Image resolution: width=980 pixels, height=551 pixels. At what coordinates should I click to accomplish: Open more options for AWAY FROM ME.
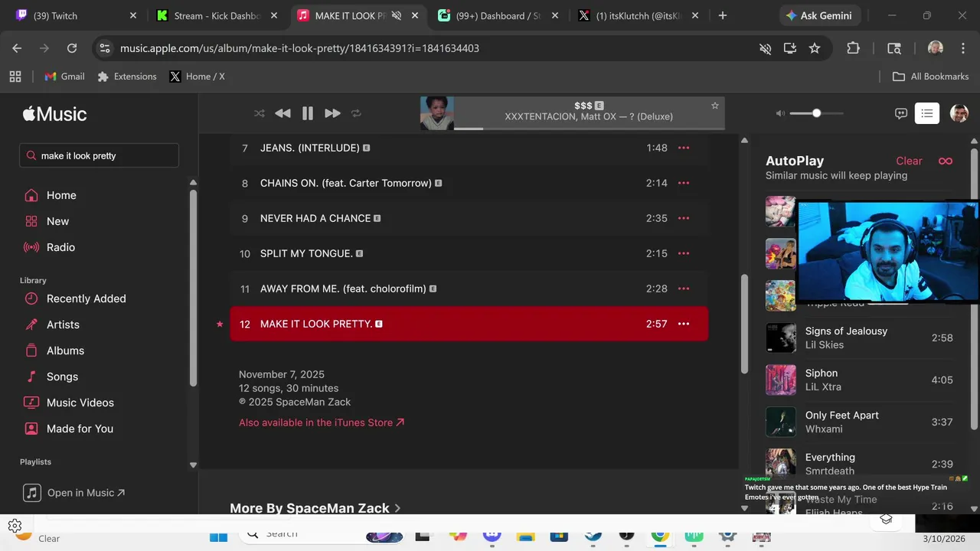[x=684, y=289]
